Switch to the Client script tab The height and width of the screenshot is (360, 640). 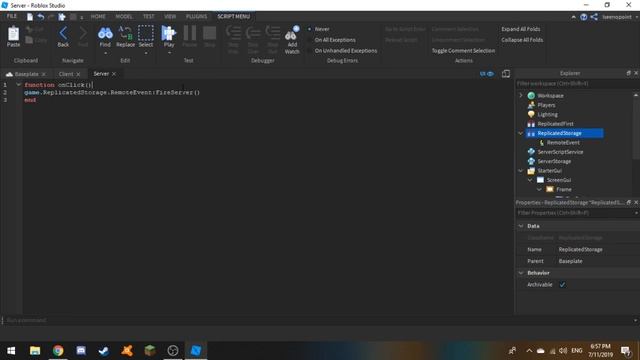coord(66,74)
